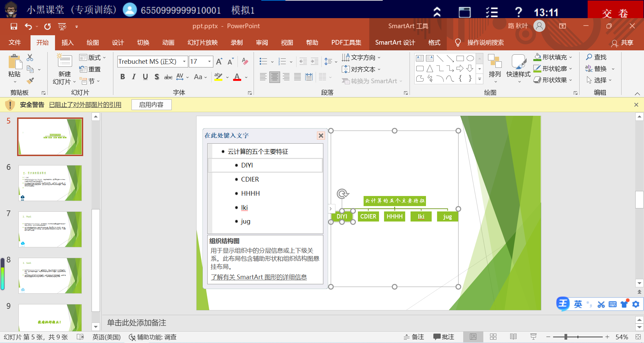Open the SmartArt graphics help link
The image size is (644, 343).
(259, 277)
